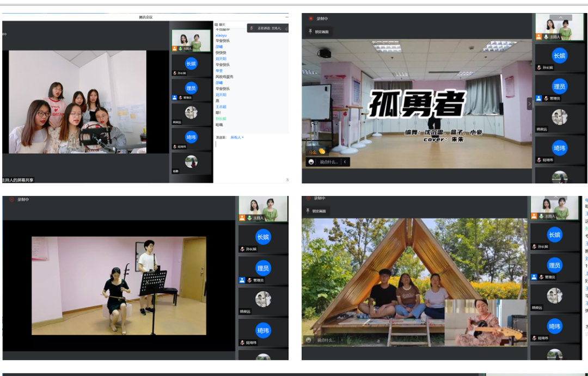Select the 琦玮 participant tile in top-left window
Screen dimensions: 588x376
click(191, 137)
